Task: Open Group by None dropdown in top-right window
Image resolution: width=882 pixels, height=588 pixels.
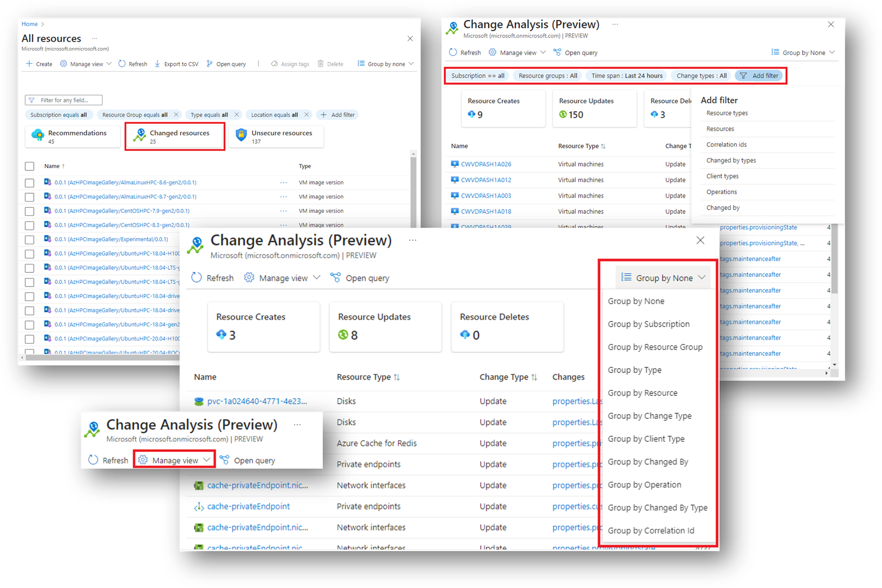Action: point(803,52)
